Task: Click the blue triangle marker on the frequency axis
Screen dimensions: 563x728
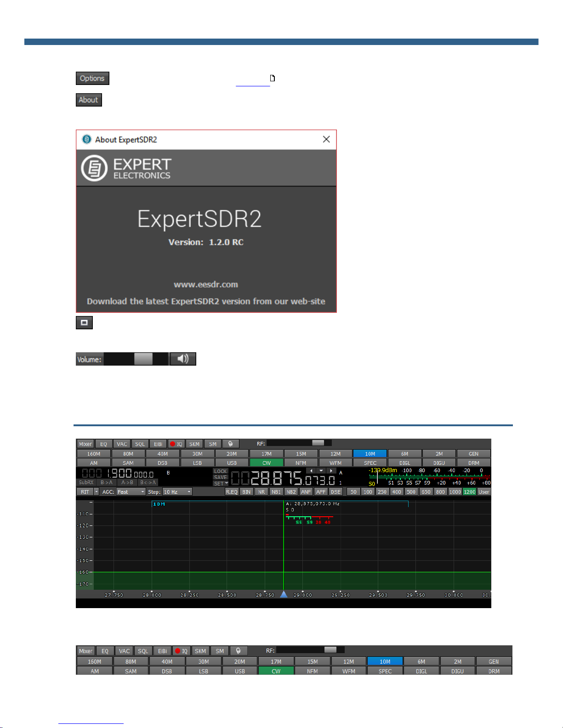Action: click(284, 594)
